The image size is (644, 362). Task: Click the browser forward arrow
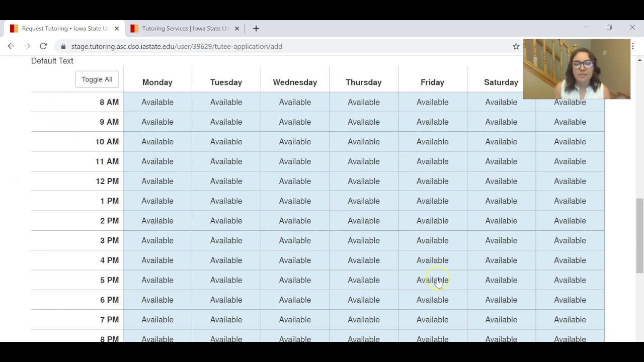pyautogui.click(x=27, y=46)
